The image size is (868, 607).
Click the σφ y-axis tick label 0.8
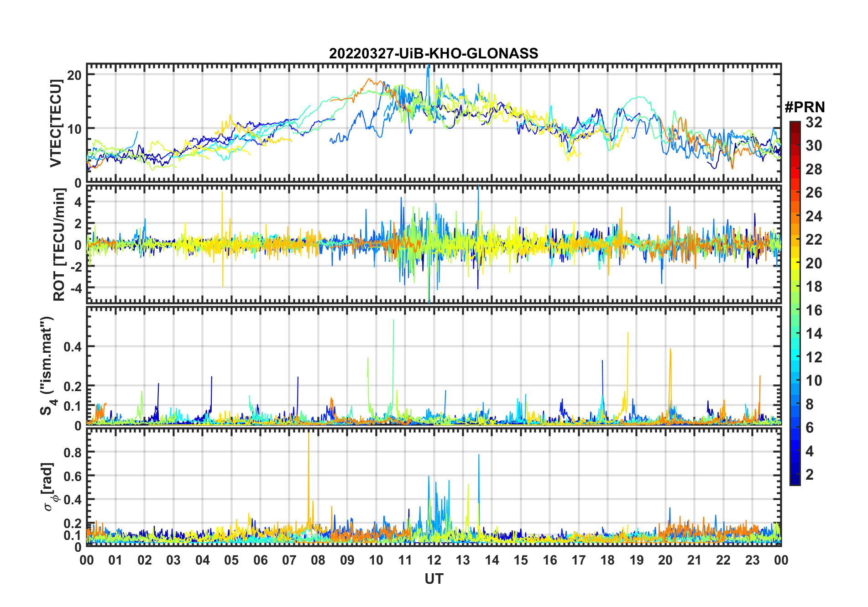click(x=73, y=452)
